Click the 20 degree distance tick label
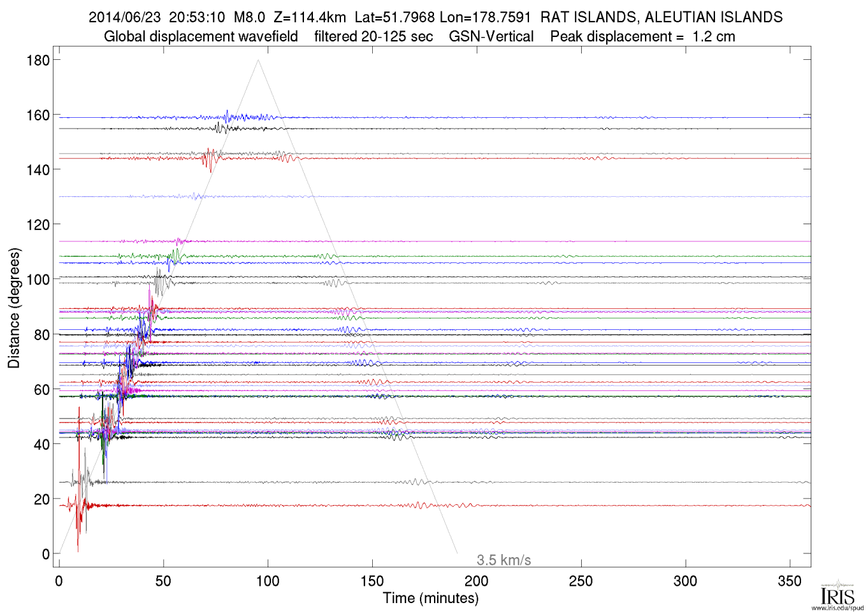Image resolution: width=868 pixels, height=612 pixels. tap(41, 500)
